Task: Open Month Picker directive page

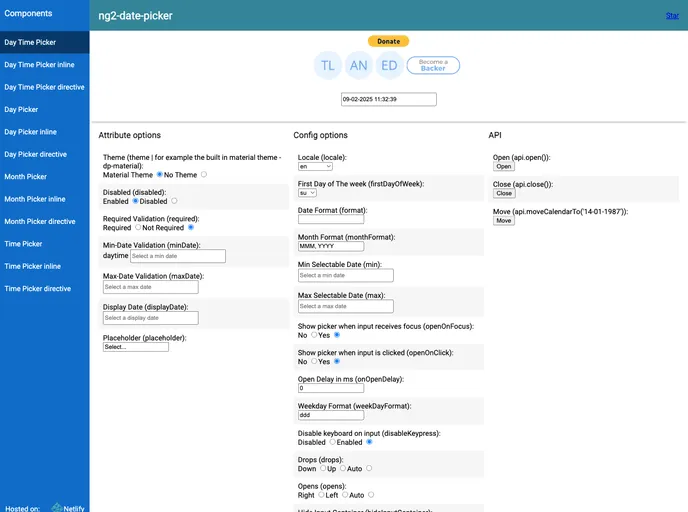Action: click(45, 221)
